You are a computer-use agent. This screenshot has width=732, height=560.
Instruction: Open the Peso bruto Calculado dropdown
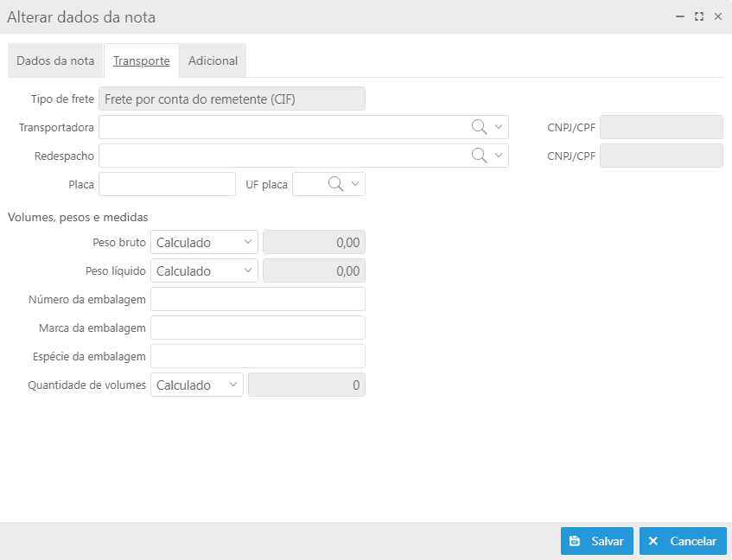(204, 242)
